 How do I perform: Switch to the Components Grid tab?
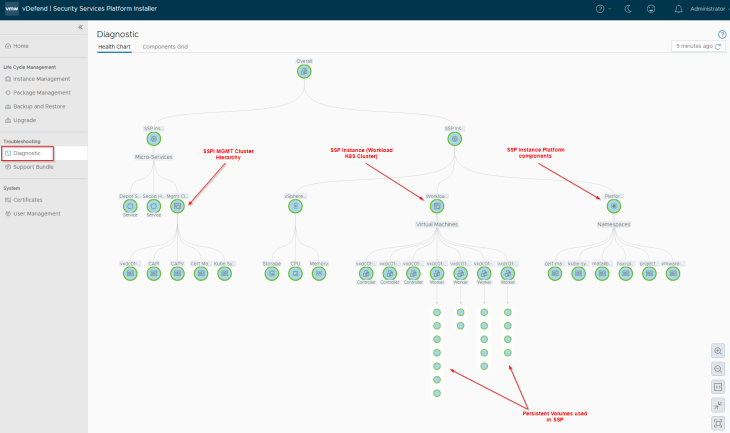click(x=165, y=47)
